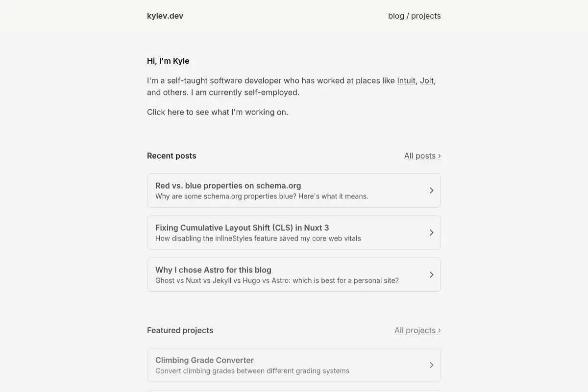Click the "here" link about current work
Viewport: 588px width, 392px height.
(175, 112)
